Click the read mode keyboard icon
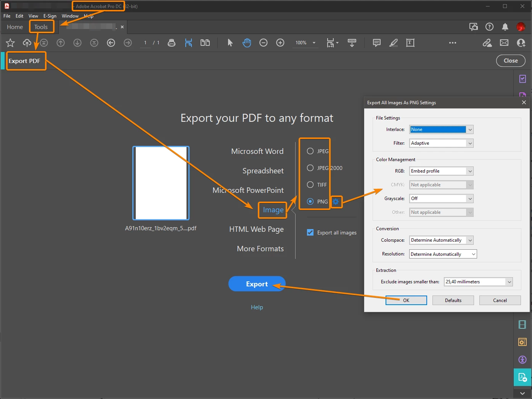The image size is (532, 399). (352, 43)
